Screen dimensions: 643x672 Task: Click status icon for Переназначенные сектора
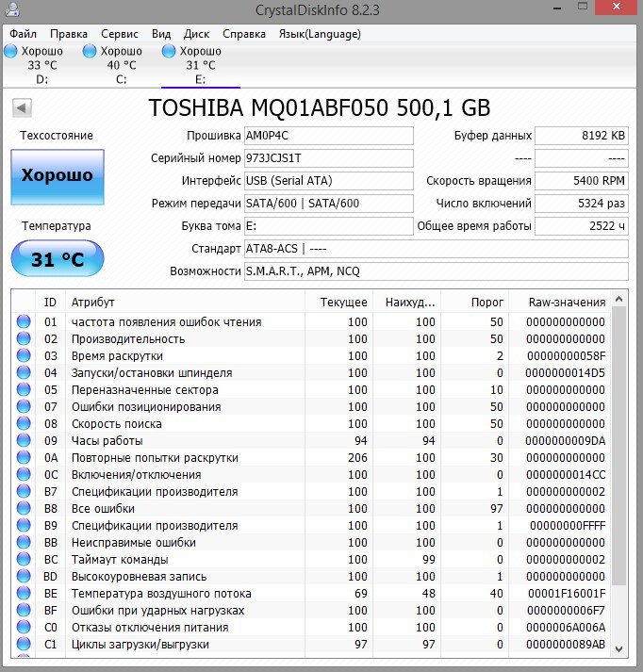tap(24, 389)
